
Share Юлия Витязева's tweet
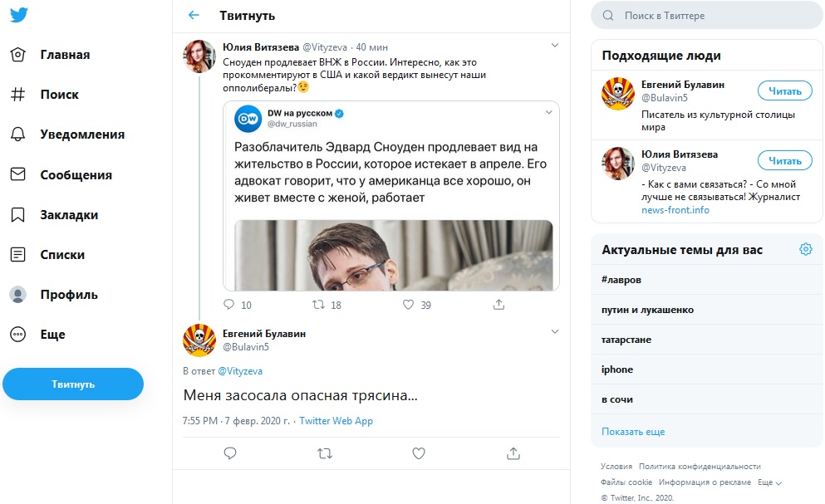click(x=498, y=305)
